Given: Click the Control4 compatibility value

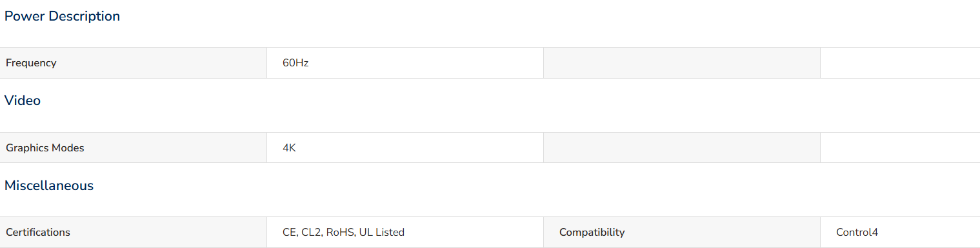Looking at the screenshot, I should click(x=857, y=233).
